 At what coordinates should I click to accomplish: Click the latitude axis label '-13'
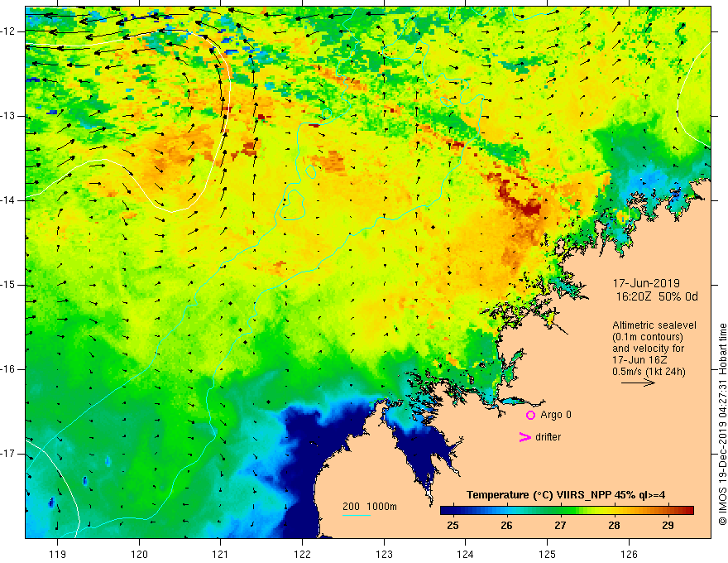pyautogui.click(x=8, y=116)
